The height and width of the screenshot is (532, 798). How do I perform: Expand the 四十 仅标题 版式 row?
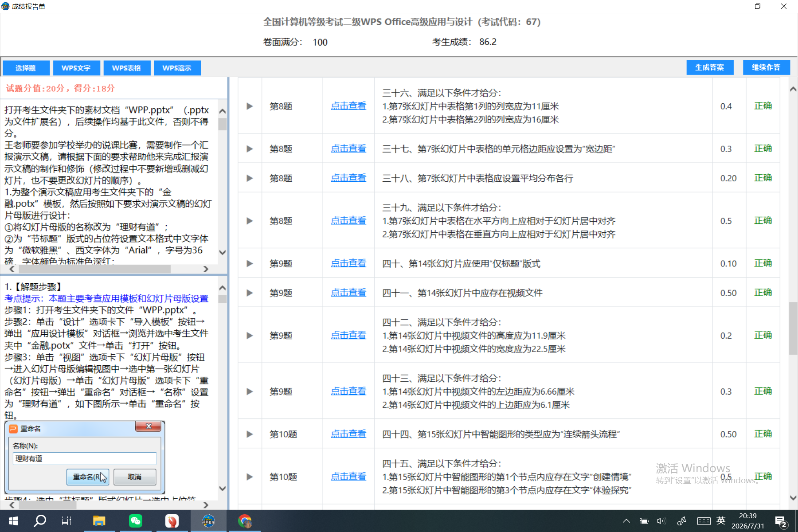pyautogui.click(x=250, y=263)
